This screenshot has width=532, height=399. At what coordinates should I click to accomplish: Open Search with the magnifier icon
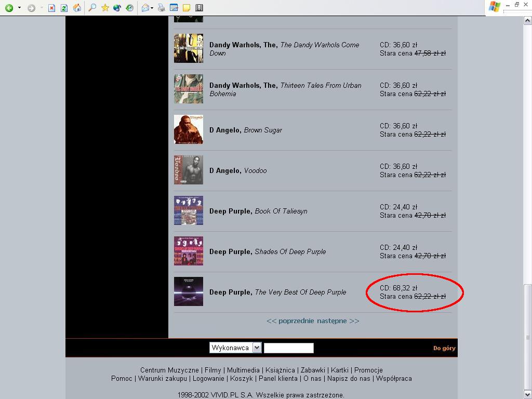click(x=92, y=7)
